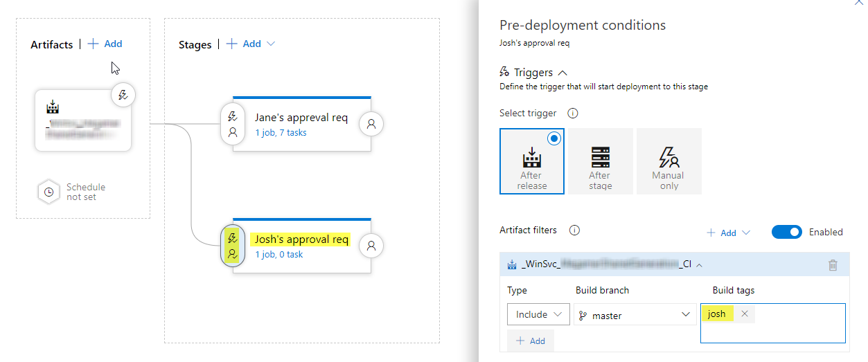Select the After release trigger option
The height and width of the screenshot is (362, 868).
tap(531, 161)
